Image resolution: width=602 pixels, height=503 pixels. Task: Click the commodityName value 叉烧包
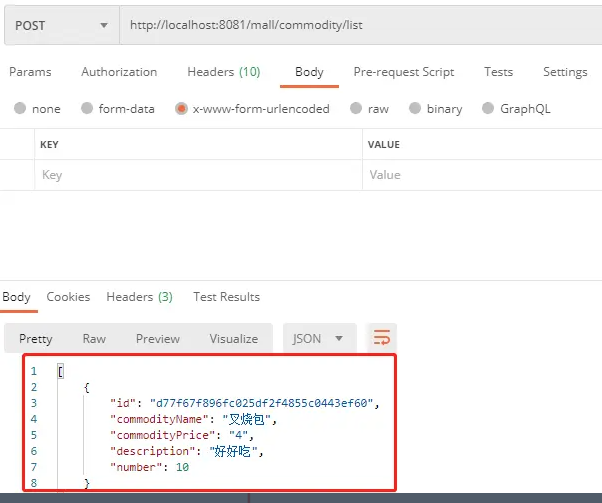coord(246,419)
